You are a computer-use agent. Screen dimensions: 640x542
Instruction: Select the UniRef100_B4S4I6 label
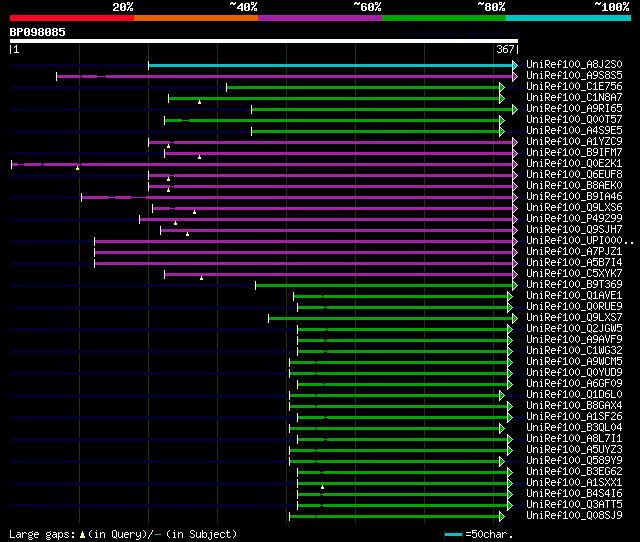point(574,494)
